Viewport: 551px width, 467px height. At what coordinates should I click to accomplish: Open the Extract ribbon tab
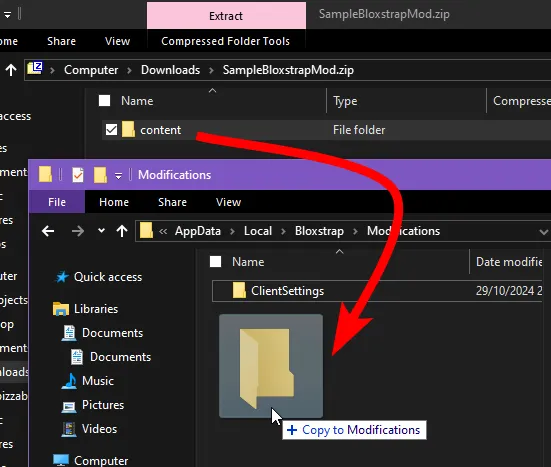(226, 15)
